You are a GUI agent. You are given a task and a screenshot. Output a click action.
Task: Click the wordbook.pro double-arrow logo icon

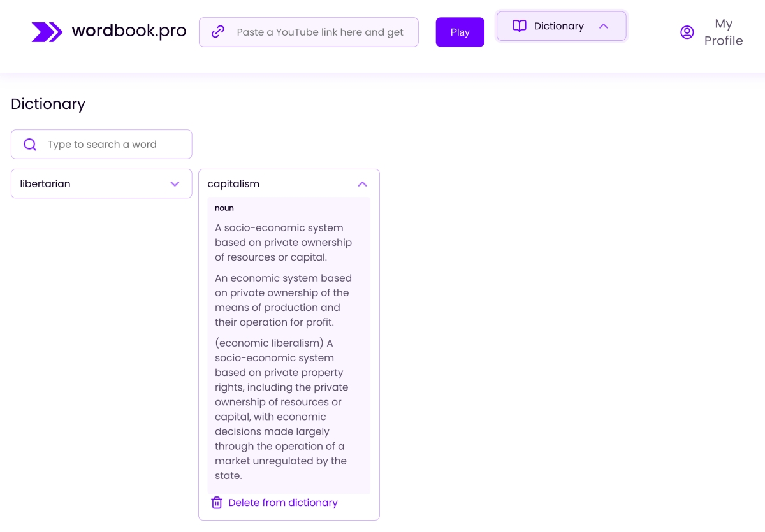click(47, 32)
